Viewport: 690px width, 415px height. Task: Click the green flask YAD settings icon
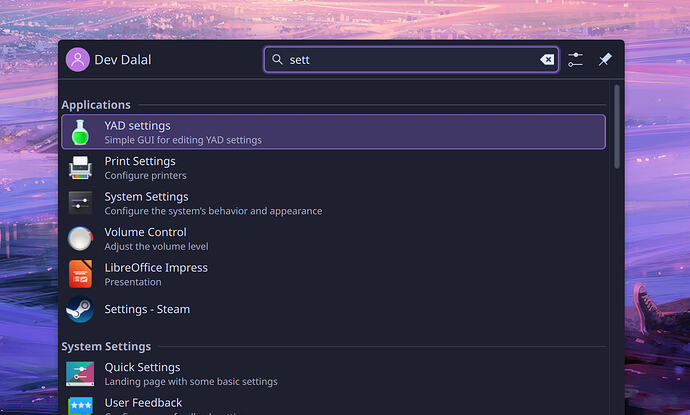point(80,132)
